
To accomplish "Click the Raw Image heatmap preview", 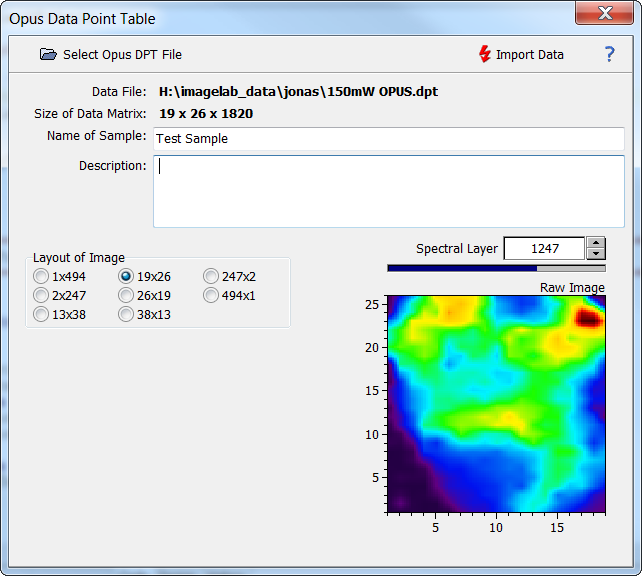I will point(496,405).
